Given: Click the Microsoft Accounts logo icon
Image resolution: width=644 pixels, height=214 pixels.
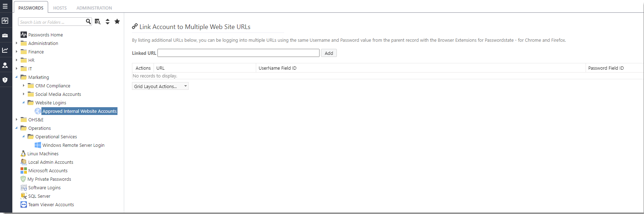Looking at the screenshot, I should (x=24, y=170).
